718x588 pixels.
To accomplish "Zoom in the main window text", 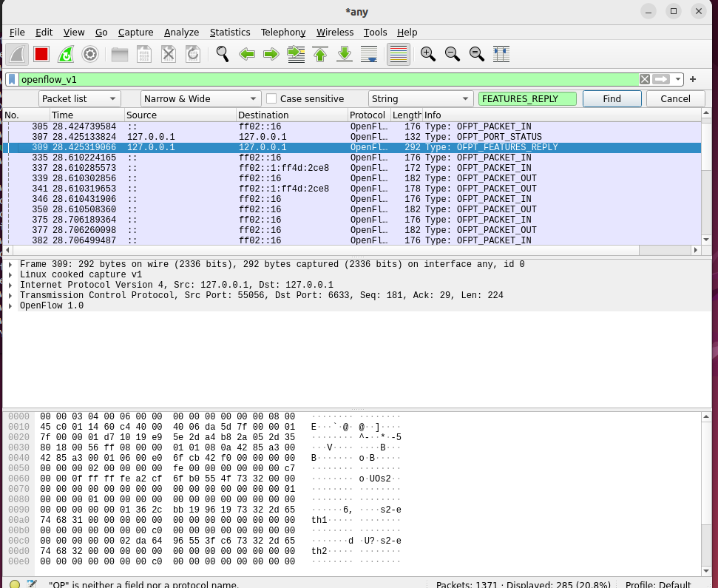I will click(x=427, y=55).
